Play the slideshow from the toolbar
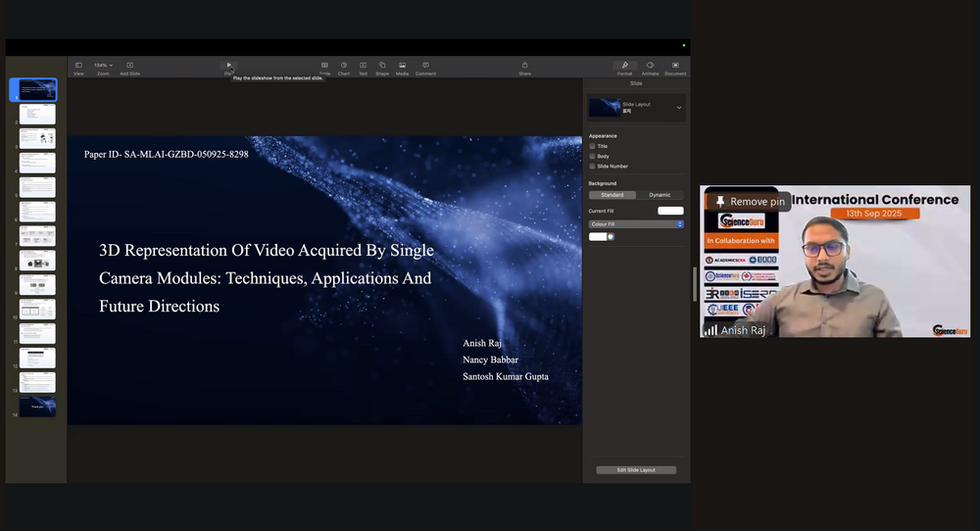980x531 pixels. coord(229,66)
